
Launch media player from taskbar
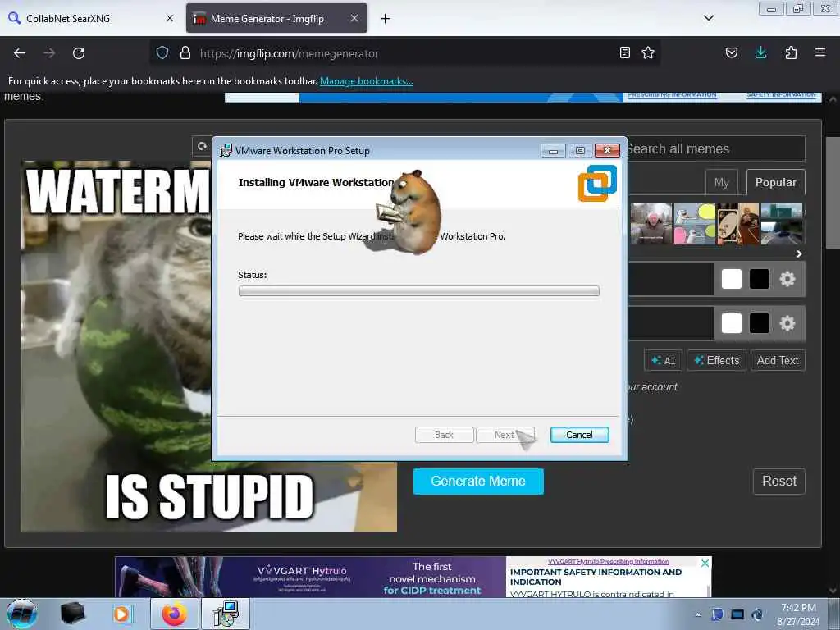(121, 614)
